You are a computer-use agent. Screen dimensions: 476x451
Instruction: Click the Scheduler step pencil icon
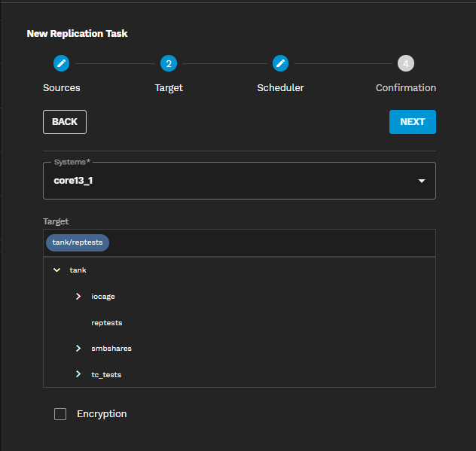(280, 63)
